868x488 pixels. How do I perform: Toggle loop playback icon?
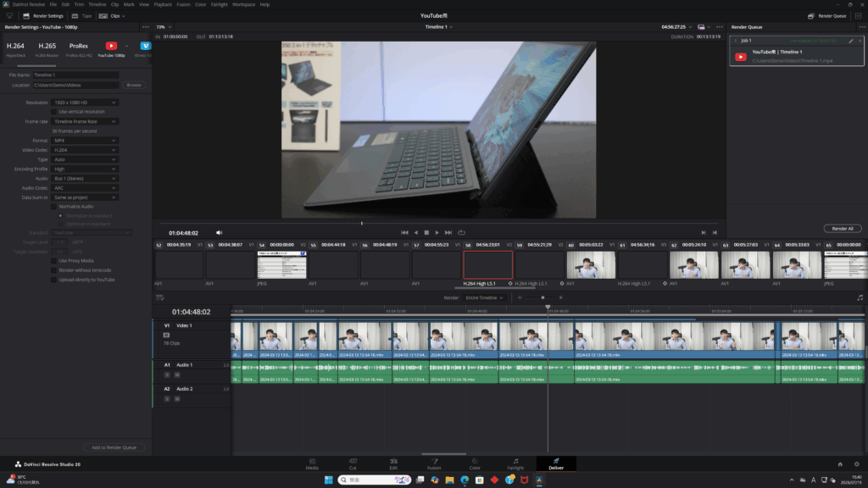[461, 232]
